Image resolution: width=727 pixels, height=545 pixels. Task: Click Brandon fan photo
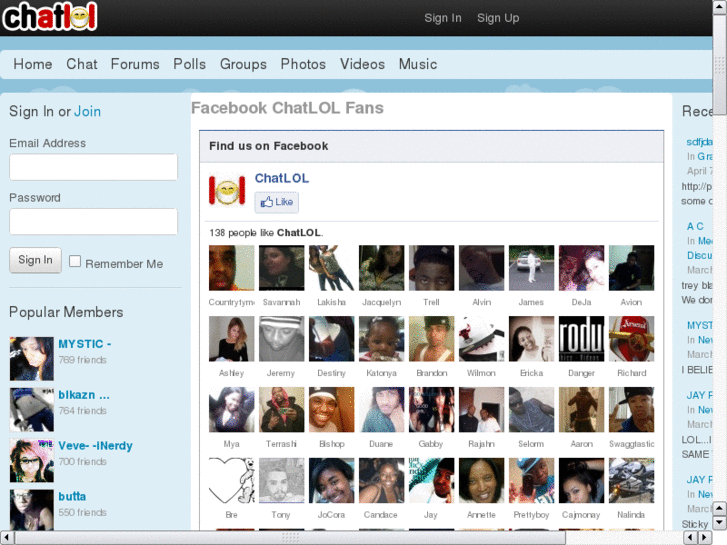pos(432,339)
